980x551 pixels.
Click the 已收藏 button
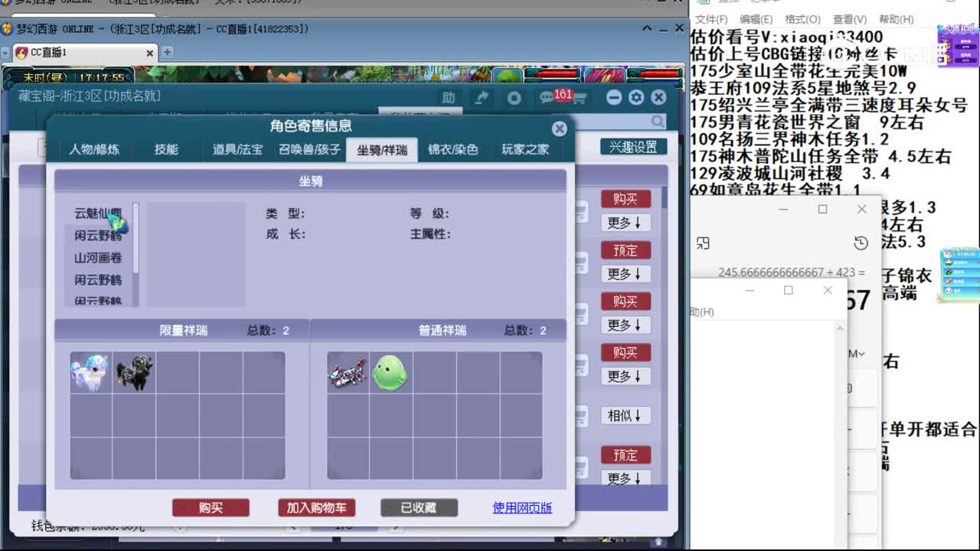[419, 507]
